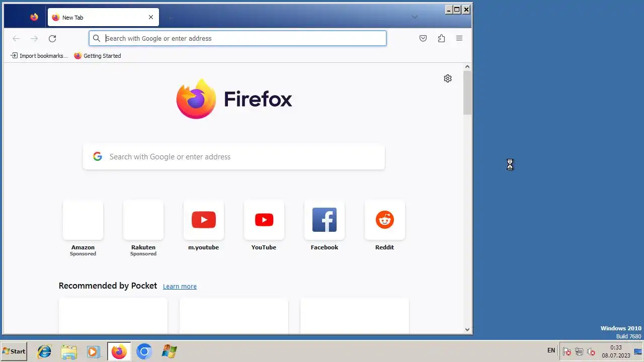
Task: Open File Explorer folder taskbar icon
Action: (x=69, y=351)
